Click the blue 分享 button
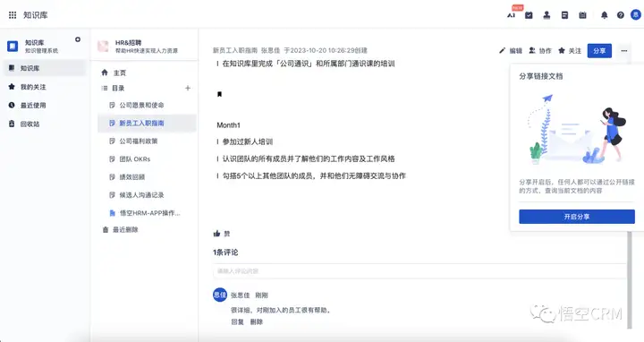Viewport: 644px width, 342px height. coord(599,50)
